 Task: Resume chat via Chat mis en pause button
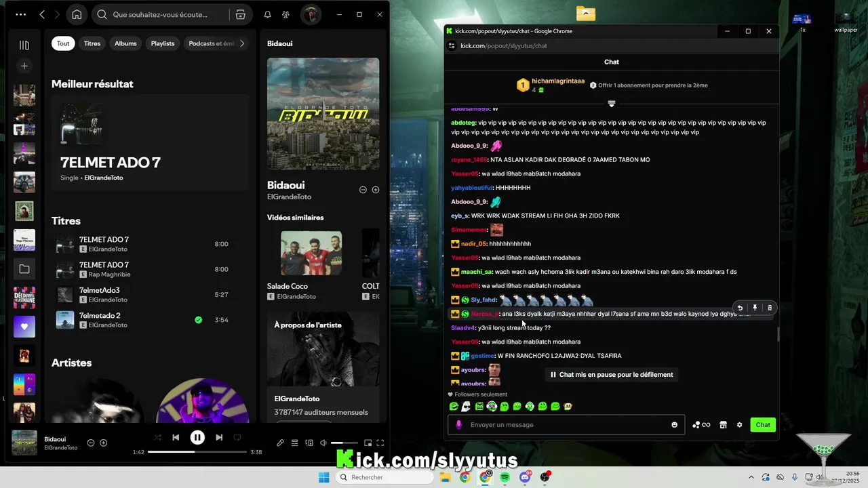pyautogui.click(x=612, y=374)
